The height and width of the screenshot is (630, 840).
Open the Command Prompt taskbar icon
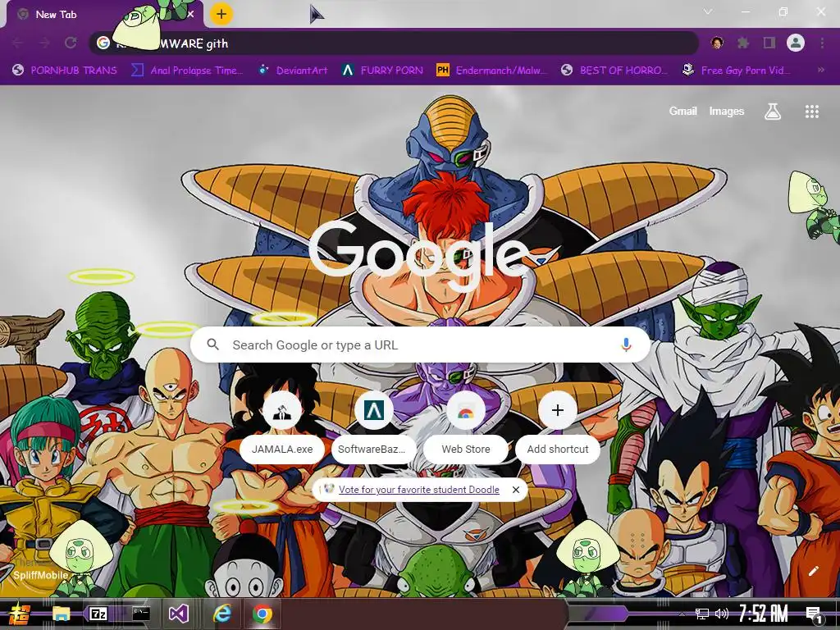141,614
